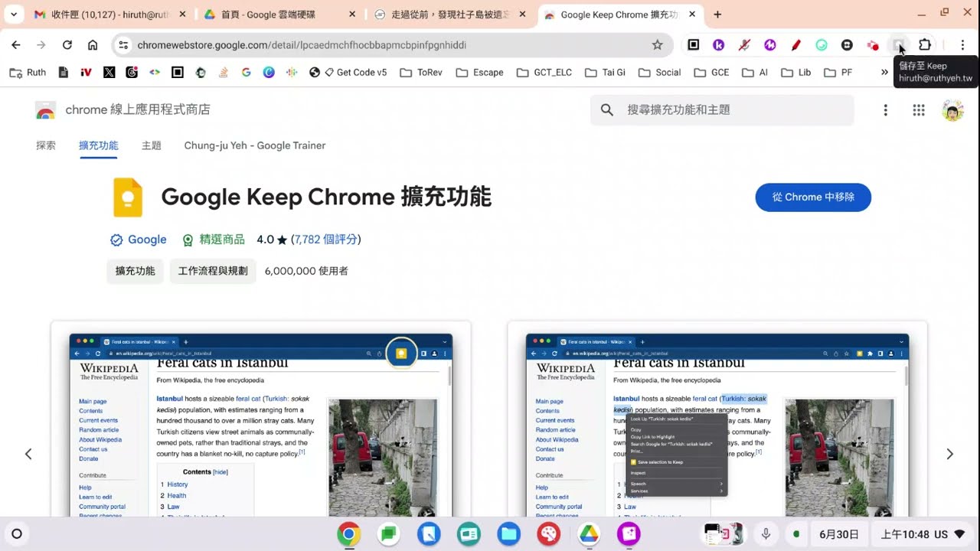Go to the home page
The image size is (980, 551).
coord(93,45)
